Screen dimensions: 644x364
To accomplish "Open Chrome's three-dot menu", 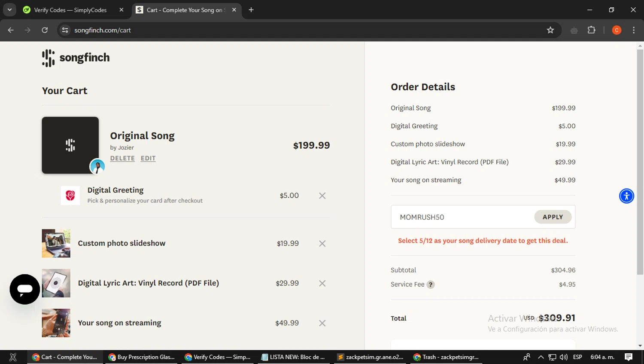I will pos(634,30).
